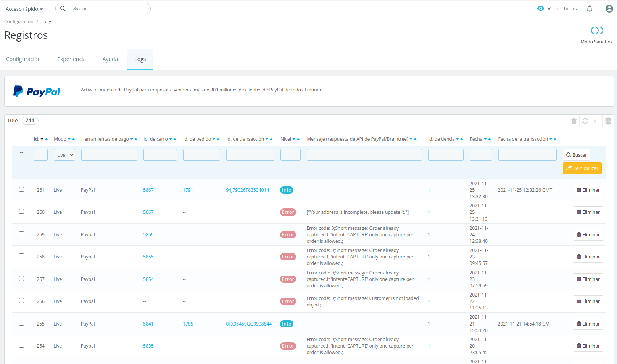Click the Id. filter input field
The width and height of the screenshot is (617, 364).
click(x=40, y=155)
